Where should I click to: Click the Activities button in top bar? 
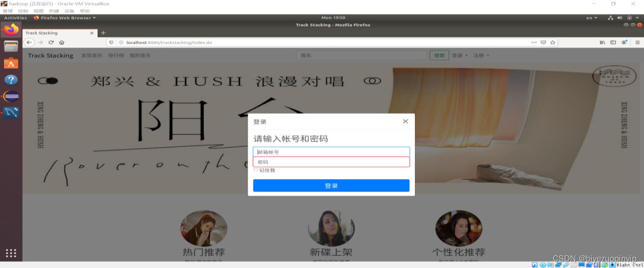(x=15, y=18)
